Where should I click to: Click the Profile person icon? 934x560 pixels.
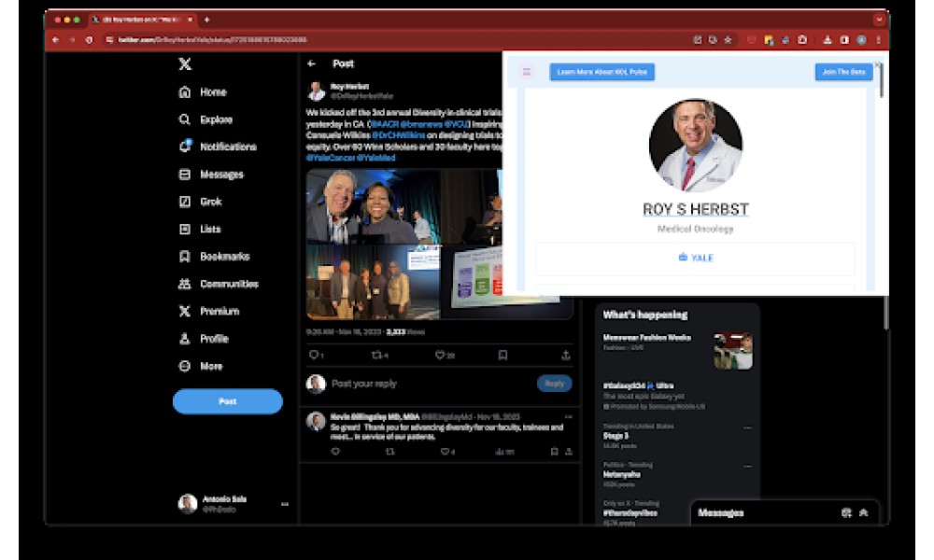185,339
